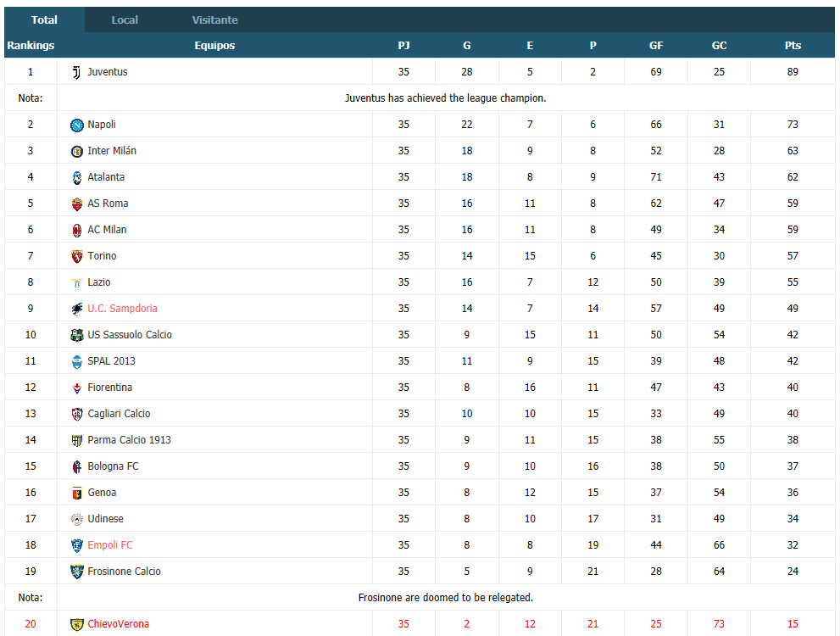Click the note 'Frosinone are doomed to be relegated.'
Image resolution: width=840 pixels, height=636 pixels.
pyautogui.click(x=446, y=598)
